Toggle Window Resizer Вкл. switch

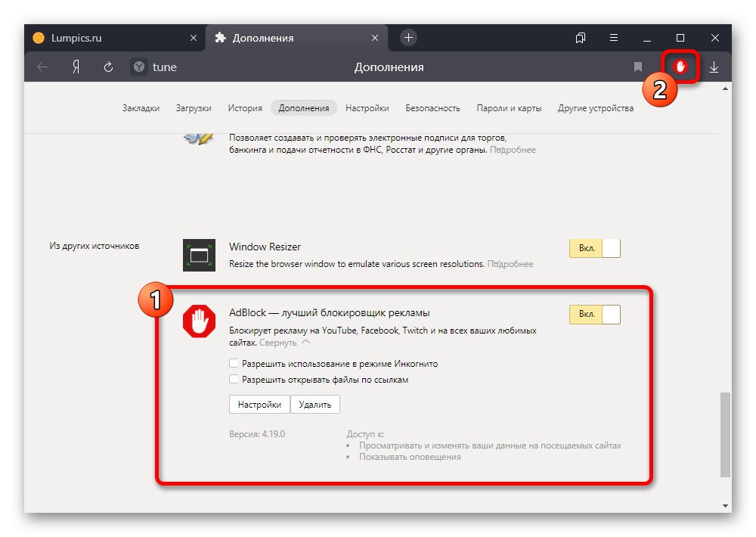(x=594, y=249)
